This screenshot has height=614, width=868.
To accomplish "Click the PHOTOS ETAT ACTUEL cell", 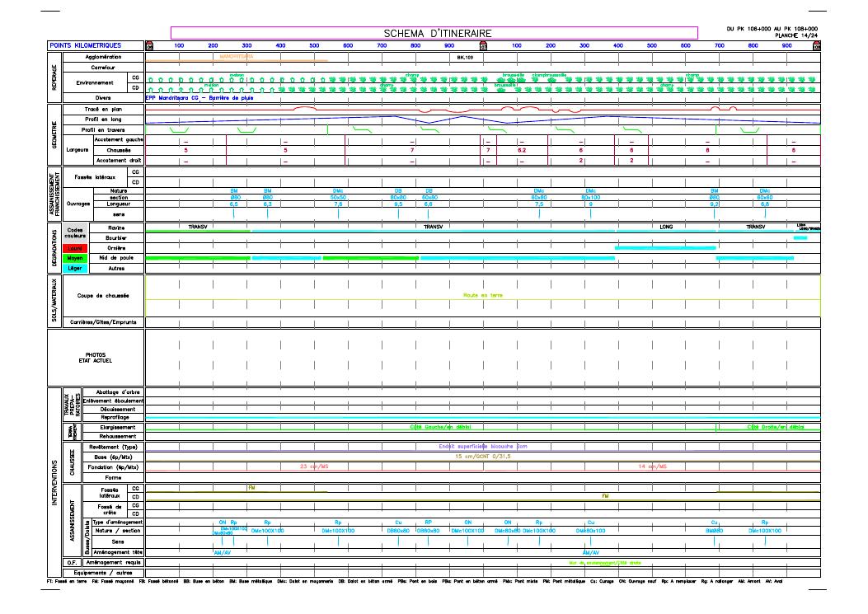I will pos(96,358).
